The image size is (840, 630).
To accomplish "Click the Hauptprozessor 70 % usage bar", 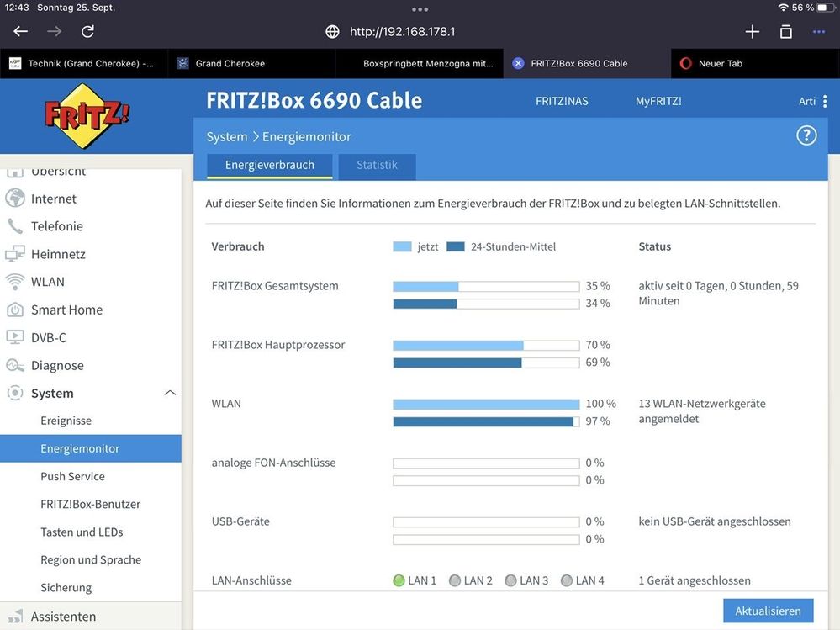I will (486, 345).
